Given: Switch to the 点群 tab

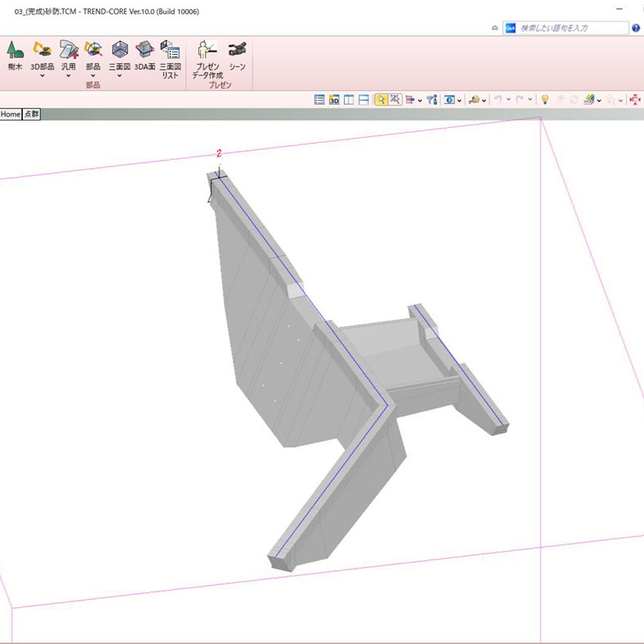Looking at the screenshot, I should (31, 115).
